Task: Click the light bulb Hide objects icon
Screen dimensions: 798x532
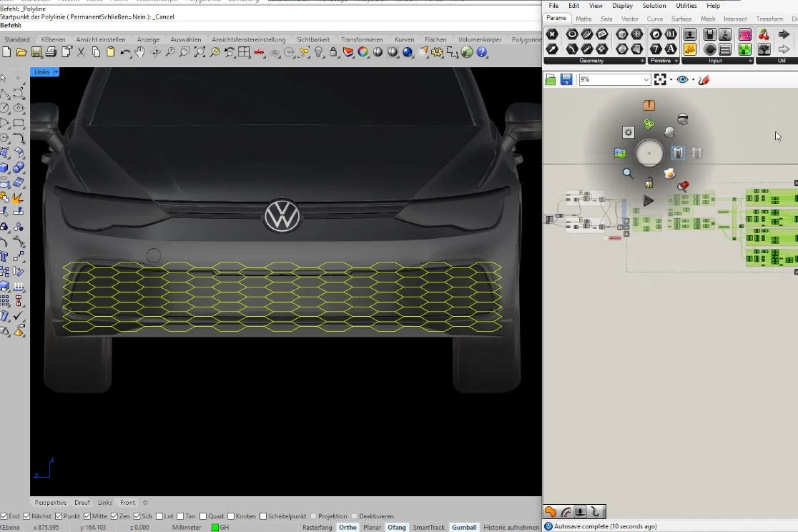Action: [319, 52]
